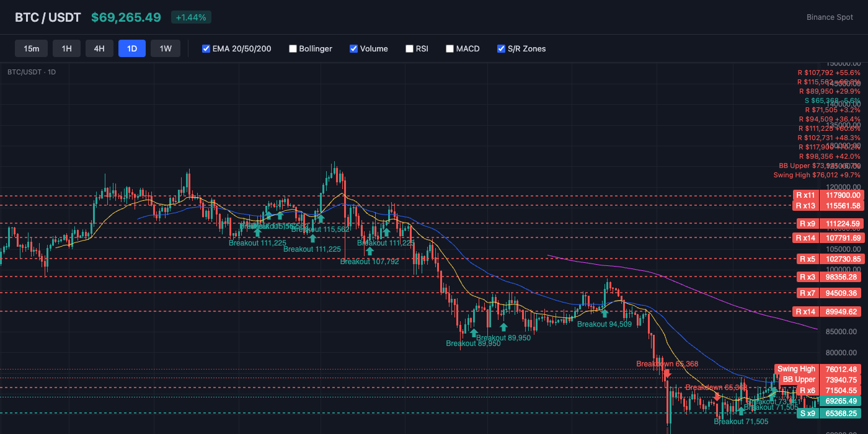Disable the Volume overlay
Screen dimensions: 868x434
353,48
